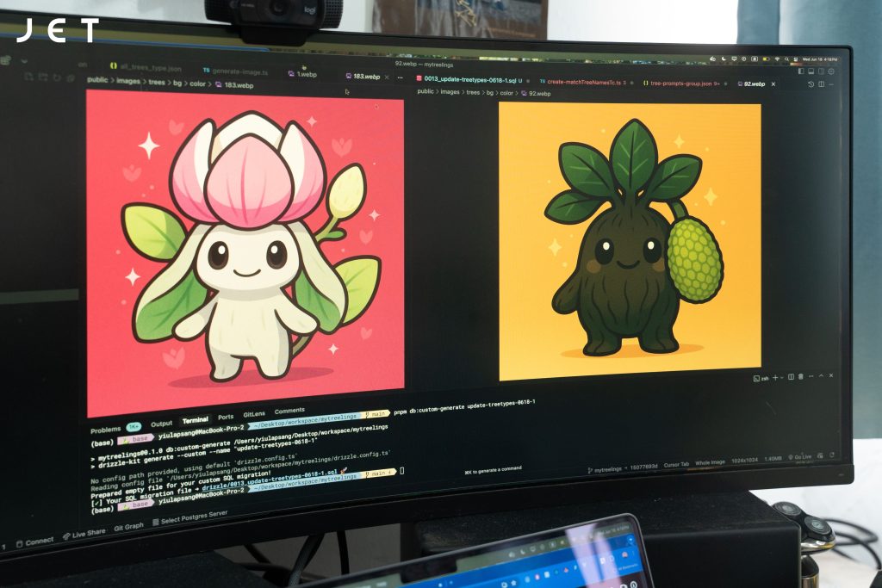Screen dimensions: 882x588
Task: Click the mytreelings git branch indicator
Action: coord(605,469)
